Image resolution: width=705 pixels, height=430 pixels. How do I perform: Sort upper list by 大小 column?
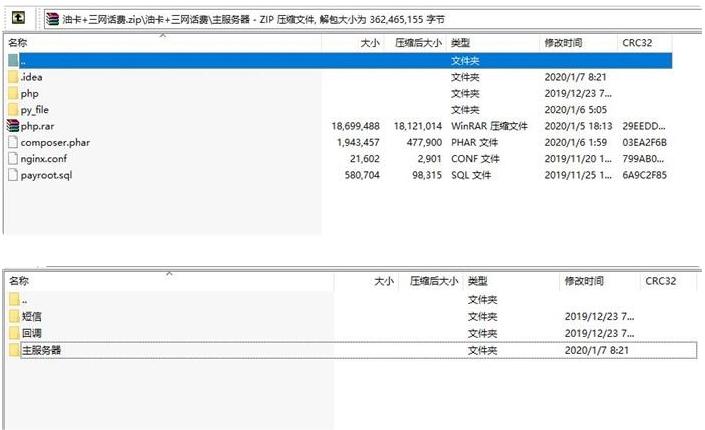coord(369,44)
